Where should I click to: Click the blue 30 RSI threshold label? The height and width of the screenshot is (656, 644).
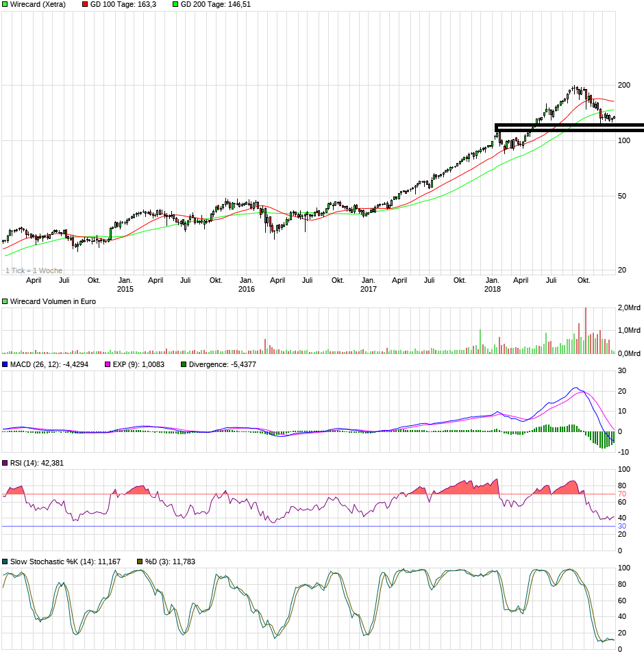point(622,527)
